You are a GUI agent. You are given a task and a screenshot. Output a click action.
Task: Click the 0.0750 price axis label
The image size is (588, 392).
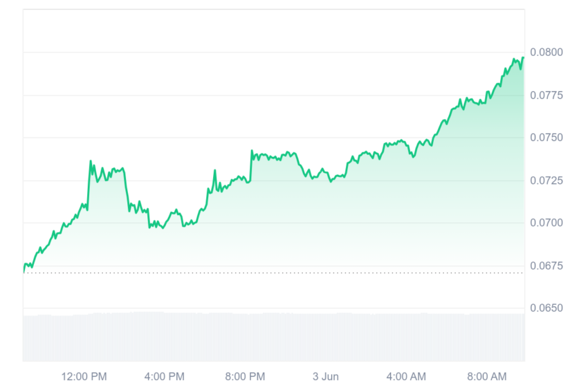pyautogui.click(x=546, y=138)
